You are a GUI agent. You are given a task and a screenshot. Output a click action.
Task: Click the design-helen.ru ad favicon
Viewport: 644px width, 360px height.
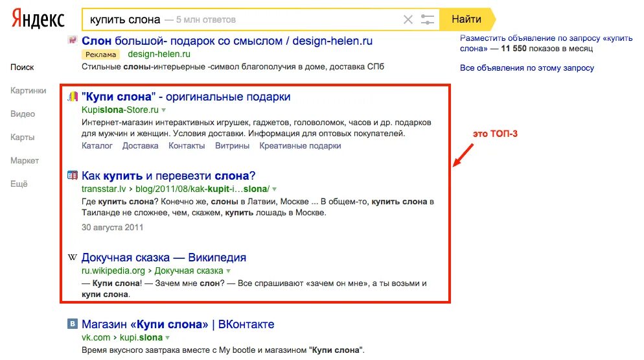click(73, 40)
